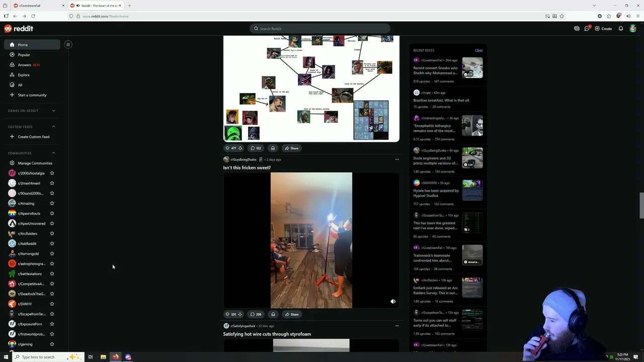Open File Explorer from the taskbar
Screen dimensions: 644x362
pyautogui.click(x=103, y=357)
